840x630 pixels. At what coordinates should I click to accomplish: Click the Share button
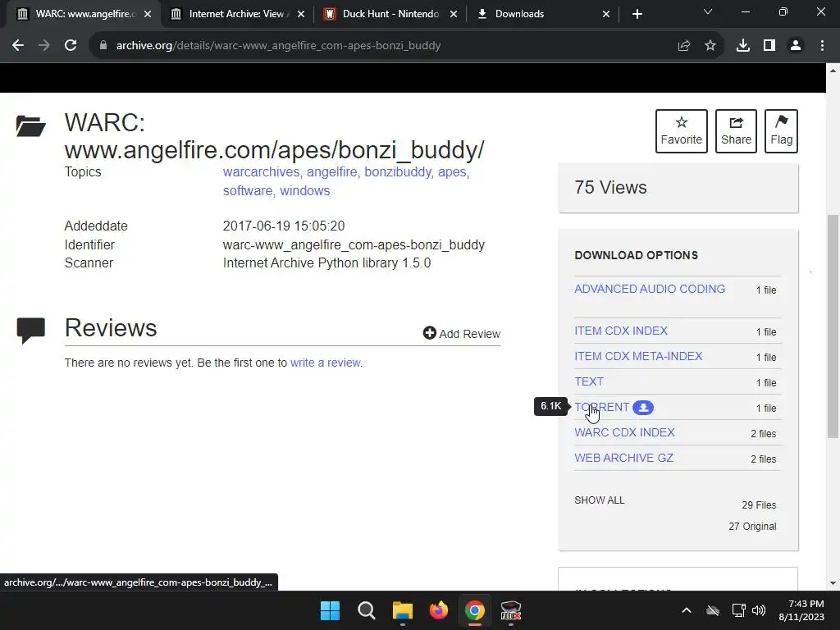click(x=736, y=131)
